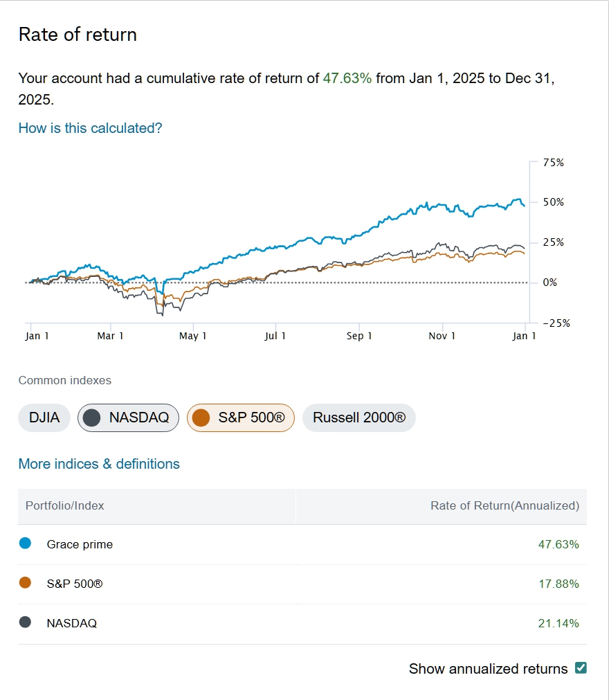Click the dark dot beside NASDAQ row
Viewport: 609px width, 700px height.
pos(26,622)
